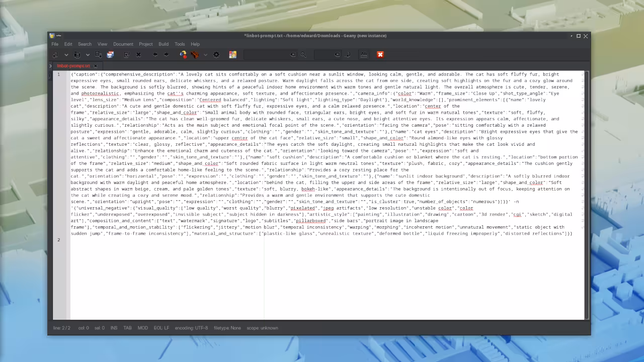Jump to the entered line number
Viewport: 644px width, 362px height.
348,54
